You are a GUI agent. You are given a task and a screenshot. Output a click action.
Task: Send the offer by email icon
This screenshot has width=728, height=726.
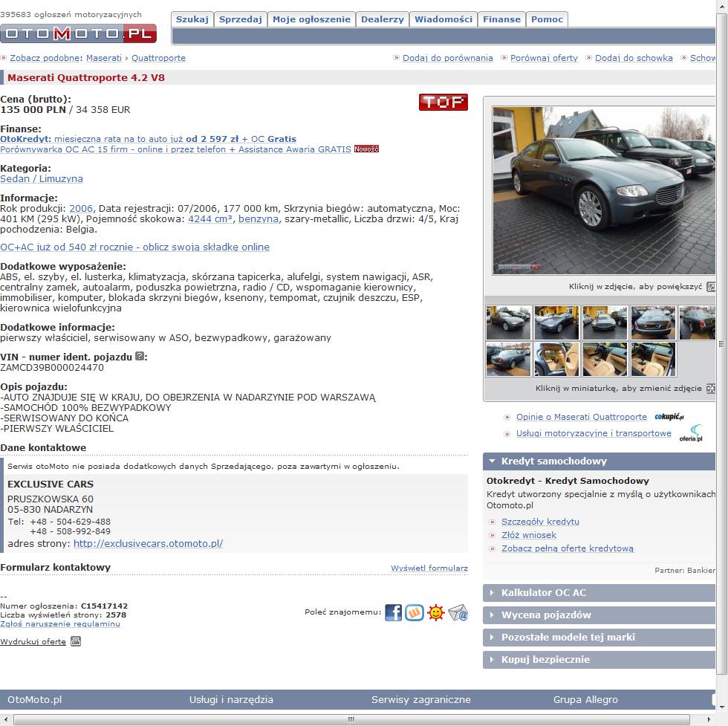coord(458,612)
